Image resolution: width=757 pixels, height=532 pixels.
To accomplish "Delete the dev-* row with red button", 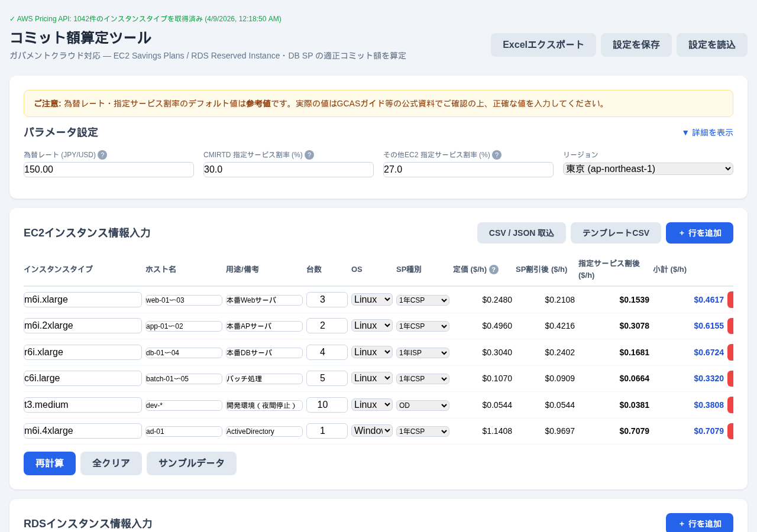I will pyautogui.click(x=730, y=405).
